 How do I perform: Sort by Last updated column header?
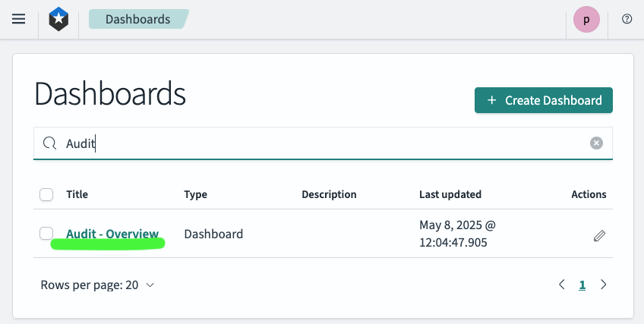pos(450,194)
